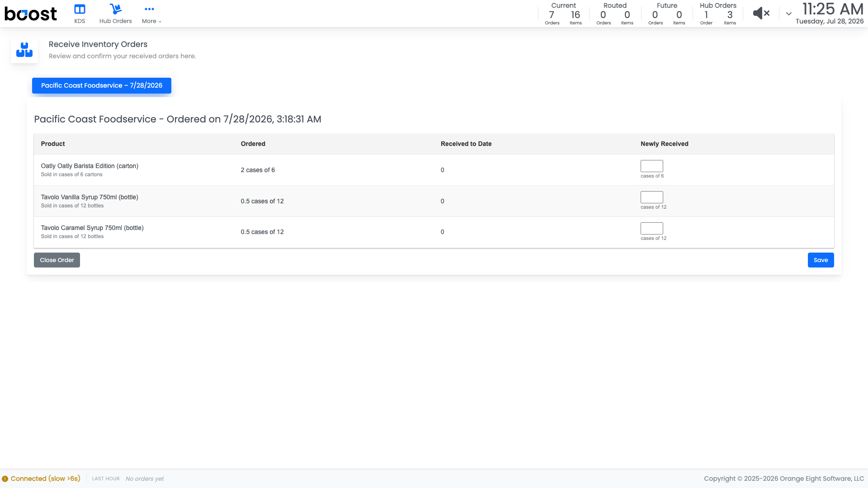868x488 pixels.
Task: Click 'Tavolo Caramel Syrup 750ml (bottle)' product name
Action: 92,228
